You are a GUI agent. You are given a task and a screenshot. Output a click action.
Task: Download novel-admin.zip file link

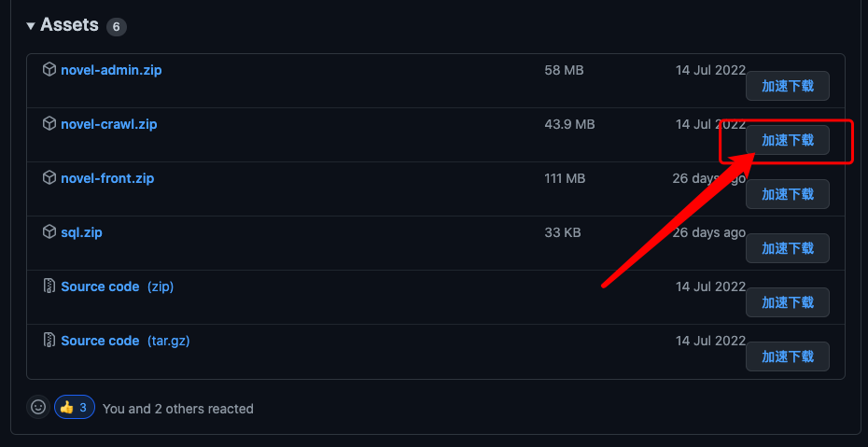click(111, 70)
